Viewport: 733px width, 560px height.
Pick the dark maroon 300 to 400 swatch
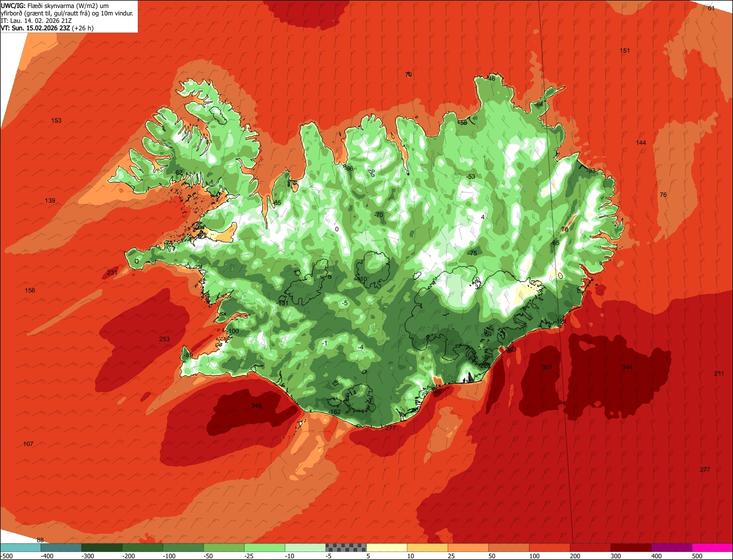point(630,547)
